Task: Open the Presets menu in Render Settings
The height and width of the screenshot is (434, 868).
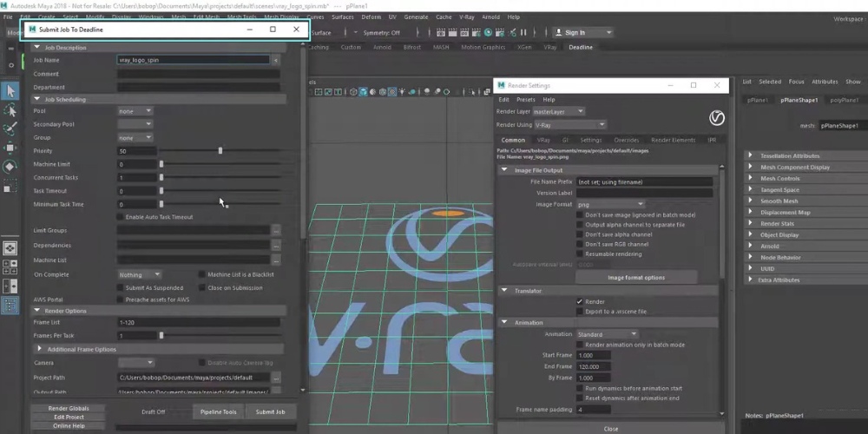Action: point(526,100)
